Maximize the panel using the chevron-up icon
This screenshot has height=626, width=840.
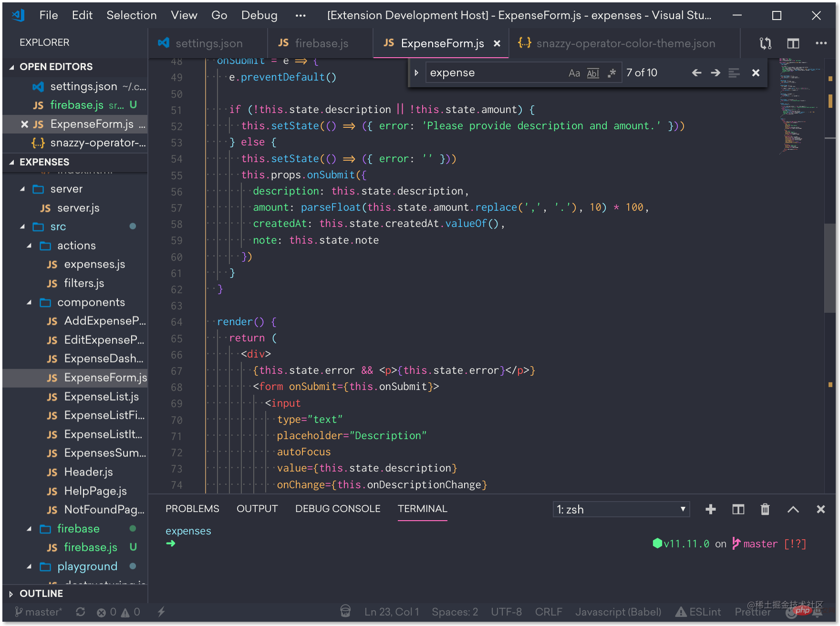pyautogui.click(x=793, y=509)
